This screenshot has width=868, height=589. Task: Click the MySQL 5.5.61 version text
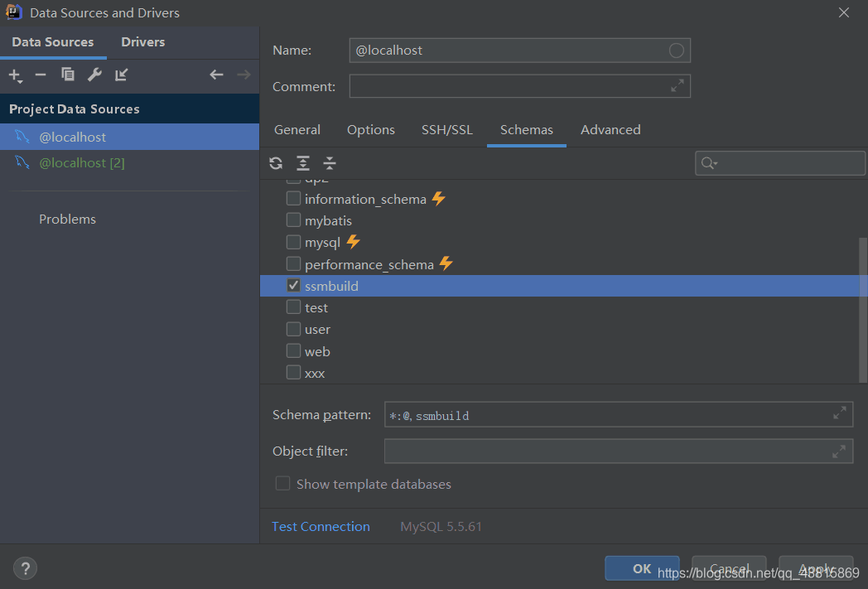[441, 526]
